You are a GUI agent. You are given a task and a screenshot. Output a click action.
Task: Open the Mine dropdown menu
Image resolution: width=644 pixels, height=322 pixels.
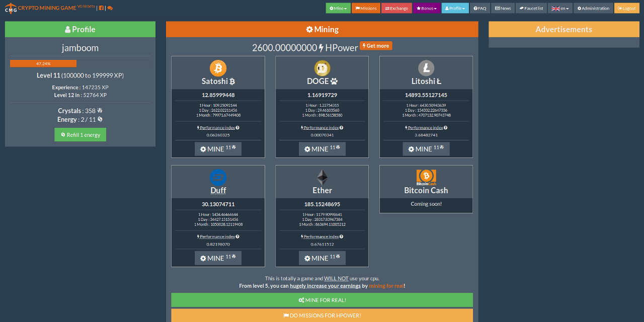(338, 8)
